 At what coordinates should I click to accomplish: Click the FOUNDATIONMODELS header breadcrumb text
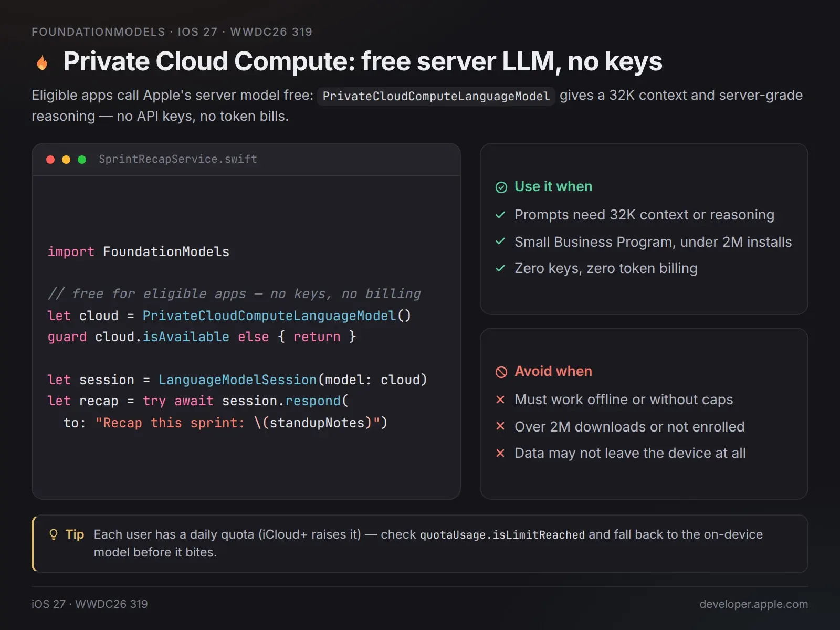172,32
